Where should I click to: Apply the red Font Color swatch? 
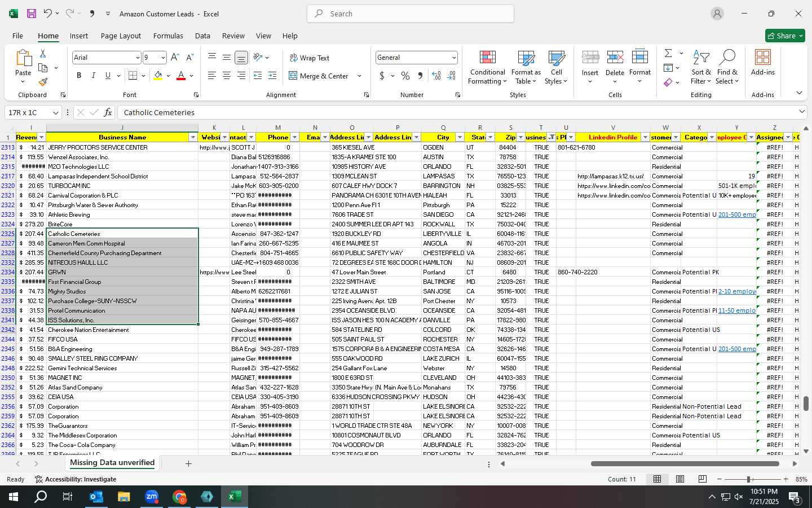181,76
